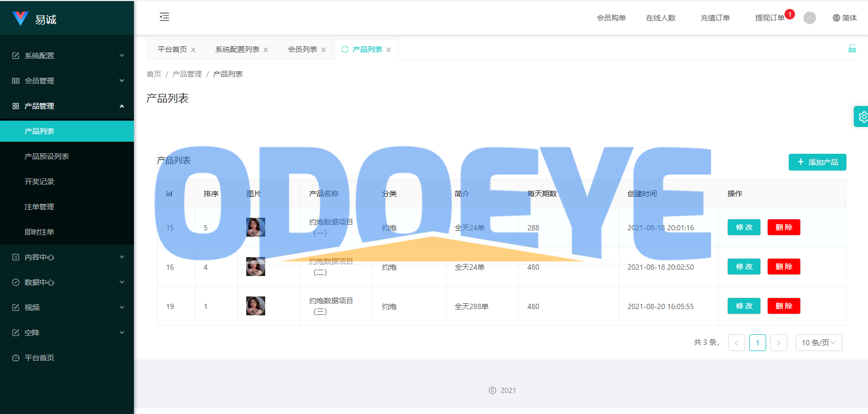Click the globe language icon 简体
Image resolution: width=868 pixels, height=414 pixels.
click(x=844, y=18)
